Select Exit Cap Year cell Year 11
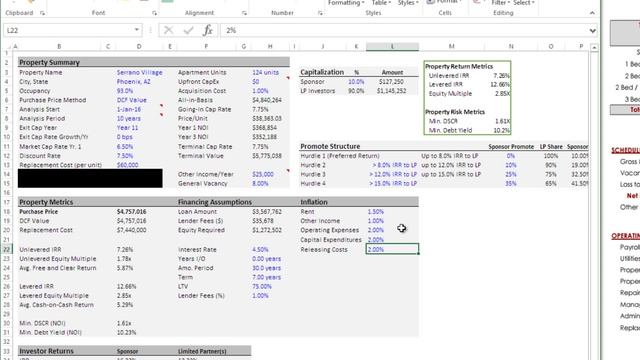The height and width of the screenshot is (360, 640). click(x=127, y=128)
